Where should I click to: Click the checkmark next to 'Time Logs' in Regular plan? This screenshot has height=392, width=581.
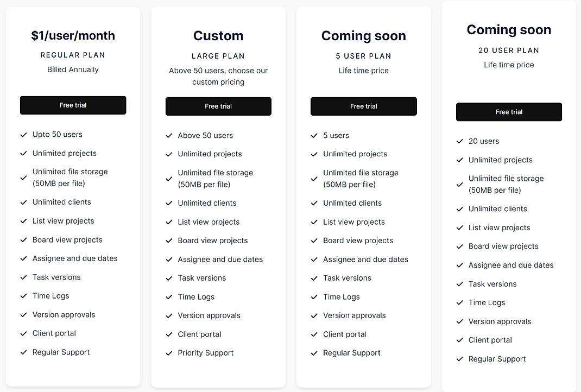click(23, 296)
